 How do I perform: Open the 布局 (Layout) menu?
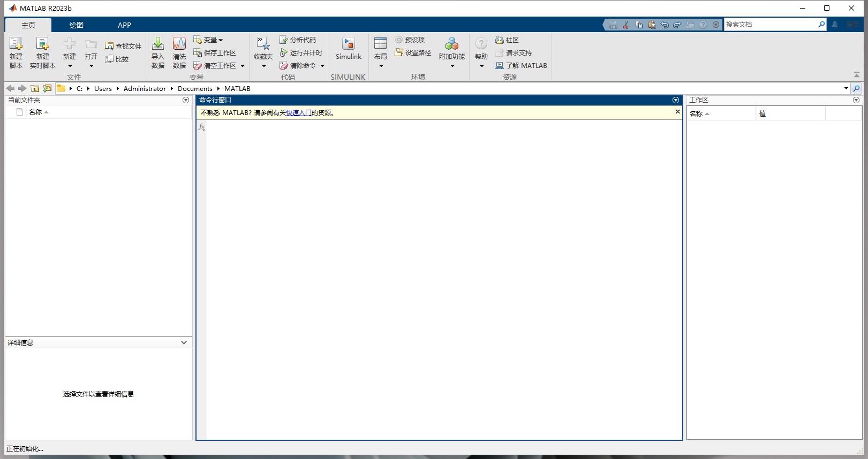tap(381, 52)
